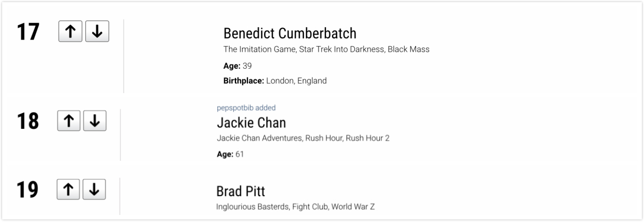The width and height of the screenshot is (644, 222).
Task: Vote Brad Pitt up using the up arrow
Action: click(67, 189)
